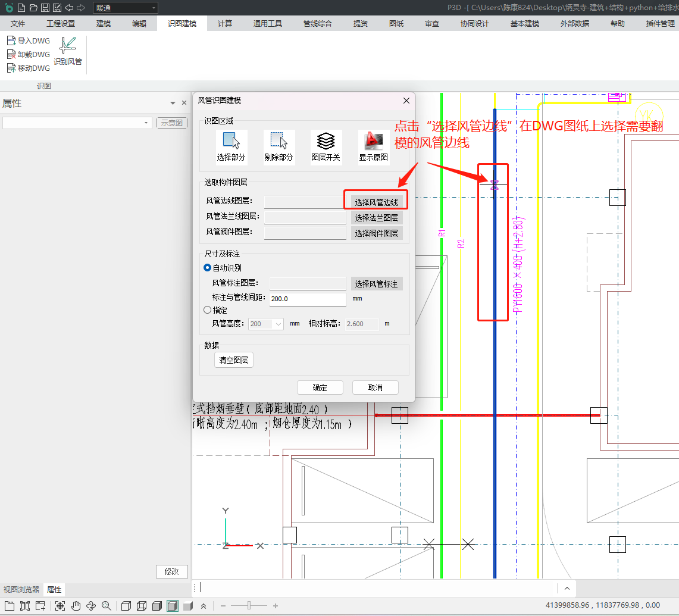This screenshot has height=616, width=679.
Task: Click the 选择风管边线 button
Action: pyautogui.click(x=376, y=202)
